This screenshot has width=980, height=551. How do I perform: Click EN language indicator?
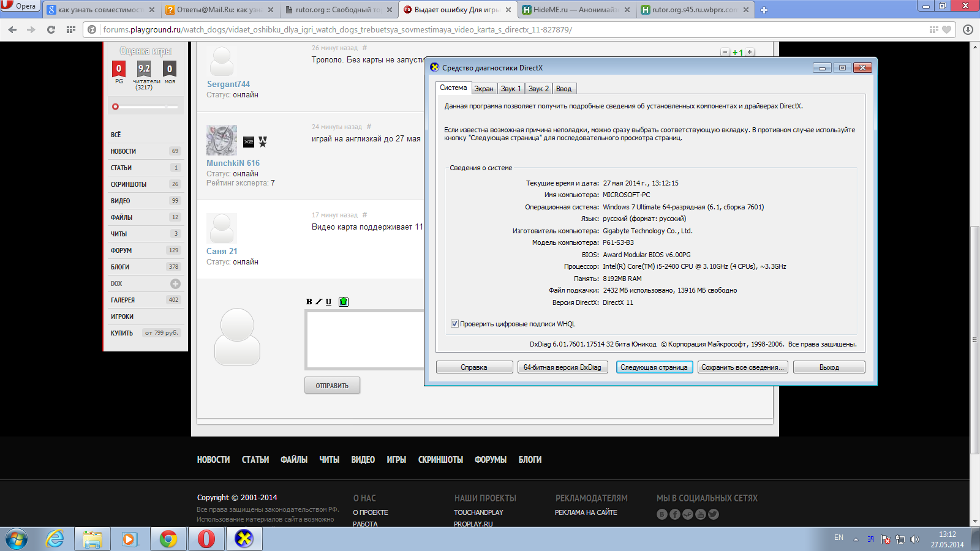(839, 538)
